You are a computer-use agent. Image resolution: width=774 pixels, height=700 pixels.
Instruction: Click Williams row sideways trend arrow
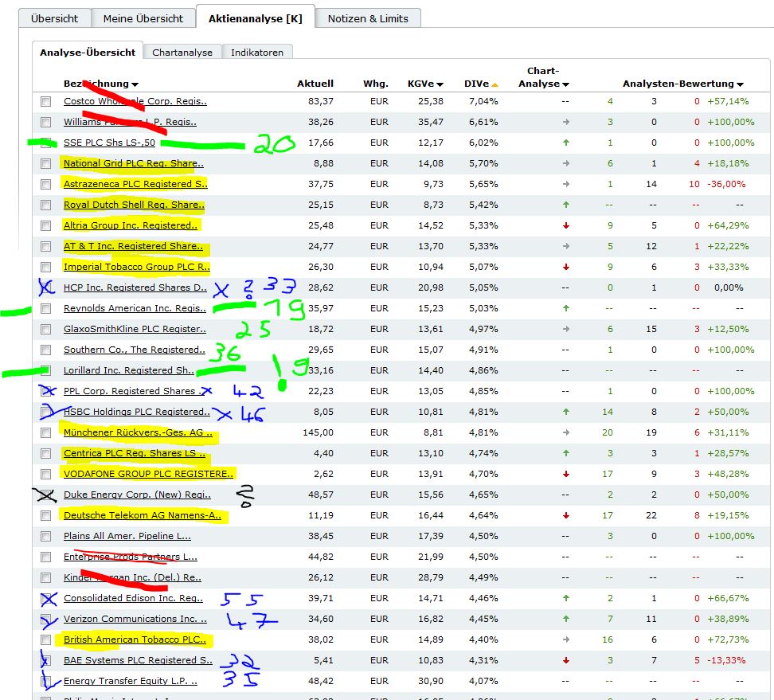[565, 122]
